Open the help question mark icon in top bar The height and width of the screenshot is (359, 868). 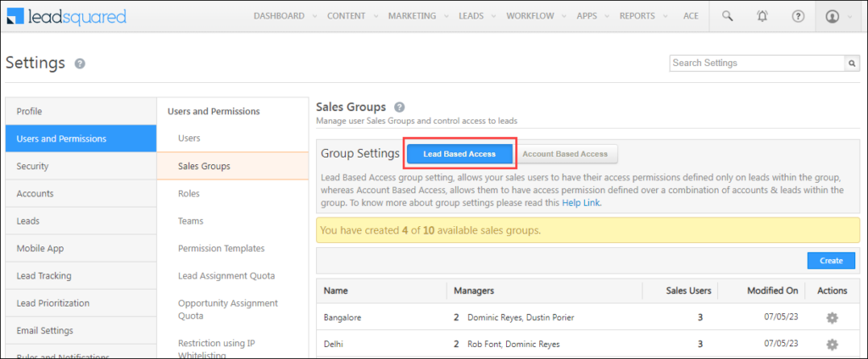pos(798,16)
